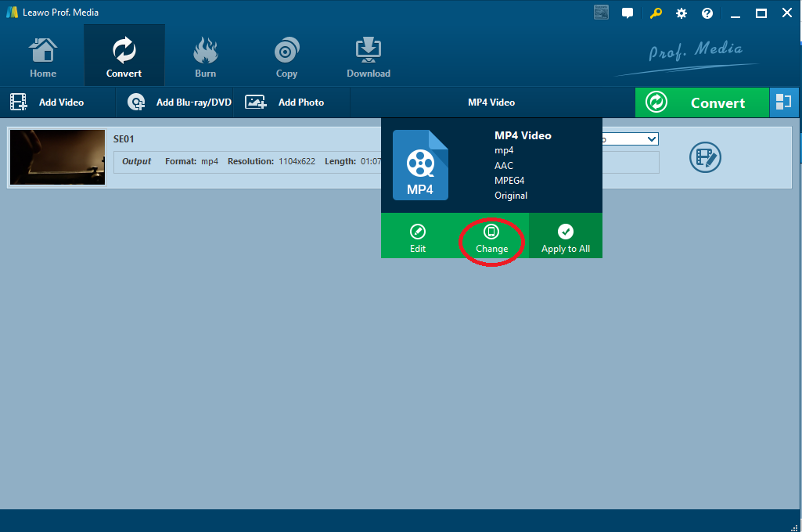The image size is (802, 532).
Task: Select the SE01 video thumbnail
Action: click(57, 157)
